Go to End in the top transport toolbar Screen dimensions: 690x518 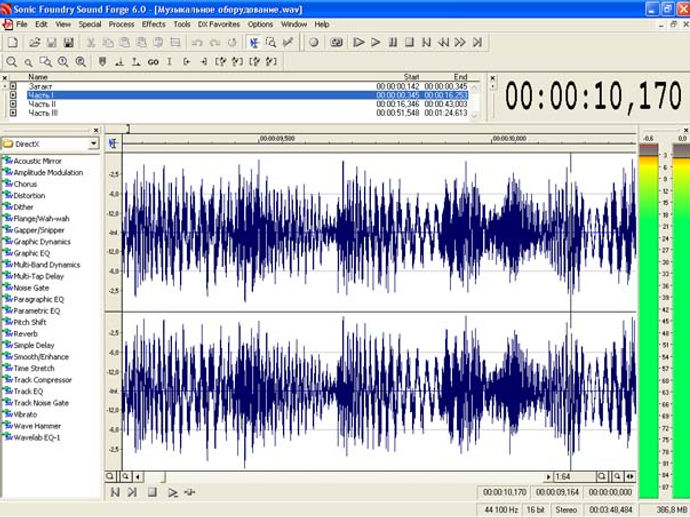point(477,43)
